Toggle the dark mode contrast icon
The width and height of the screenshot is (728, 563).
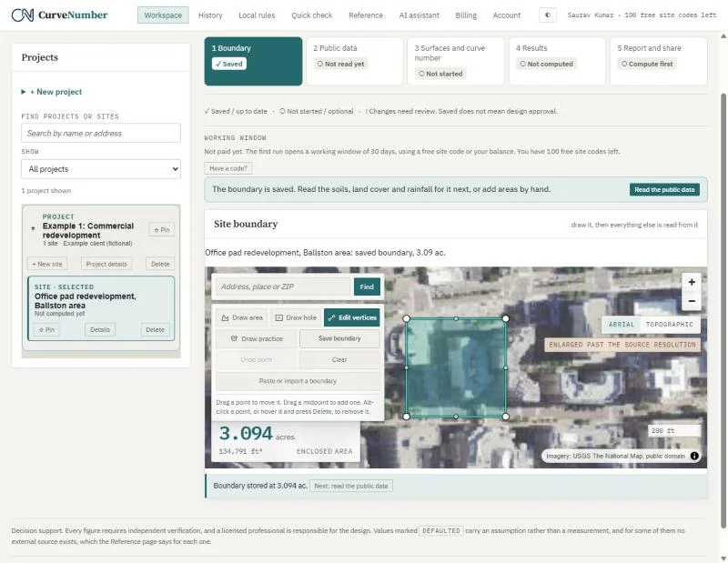click(x=548, y=15)
